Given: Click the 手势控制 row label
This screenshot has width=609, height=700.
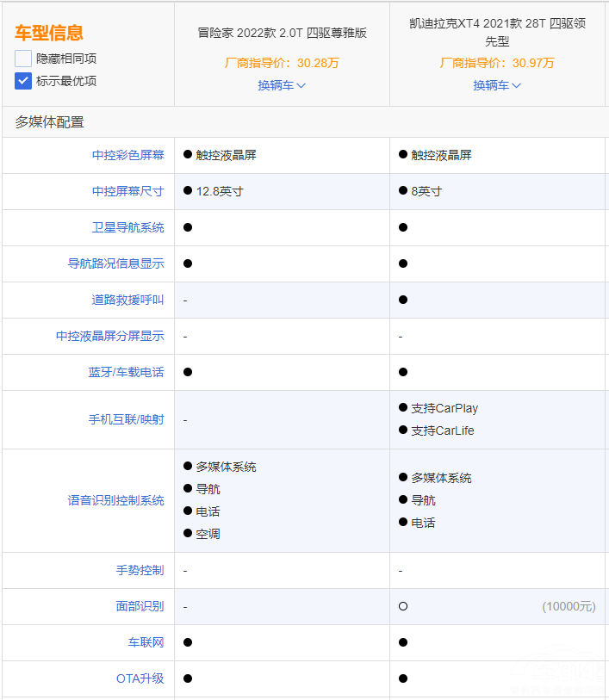Looking at the screenshot, I should click(x=140, y=570).
